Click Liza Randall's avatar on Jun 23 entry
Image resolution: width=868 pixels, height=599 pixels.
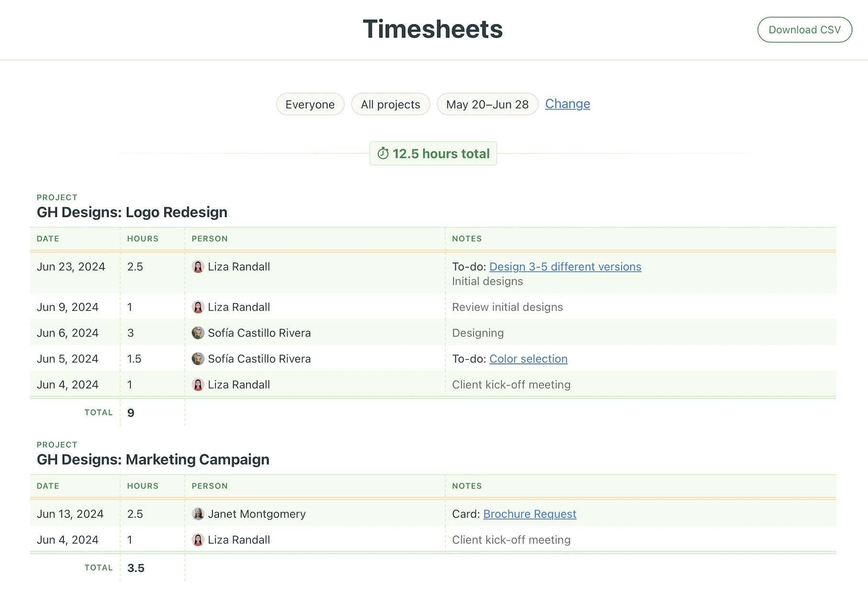(x=199, y=267)
